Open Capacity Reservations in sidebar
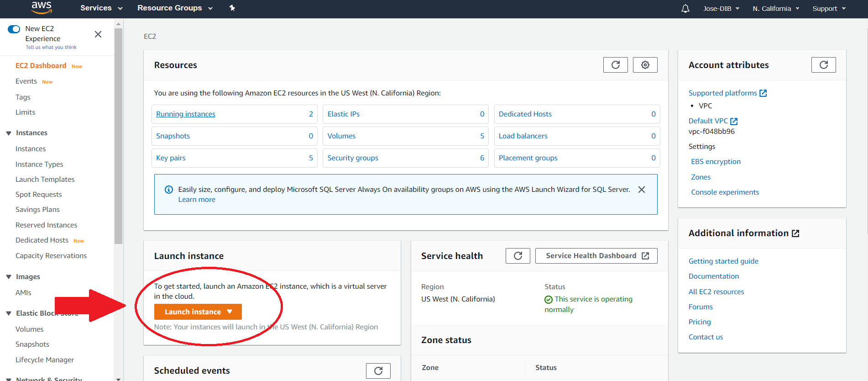Image resolution: width=868 pixels, height=381 pixels. [51, 256]
